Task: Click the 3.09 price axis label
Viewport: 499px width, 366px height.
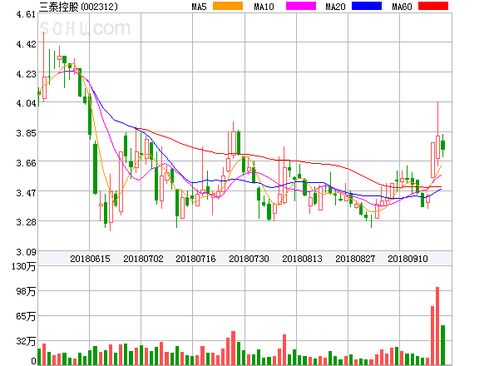Action: tap(26, 252)
